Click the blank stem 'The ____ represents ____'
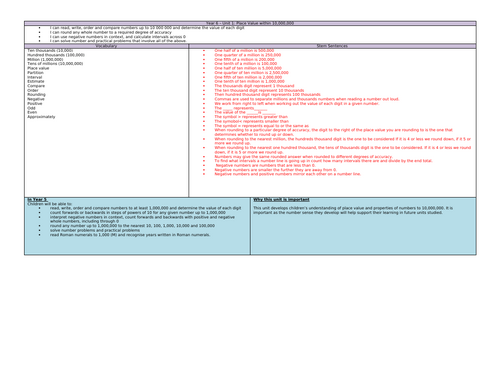The image size is (500, 386). tap(241, 108)
